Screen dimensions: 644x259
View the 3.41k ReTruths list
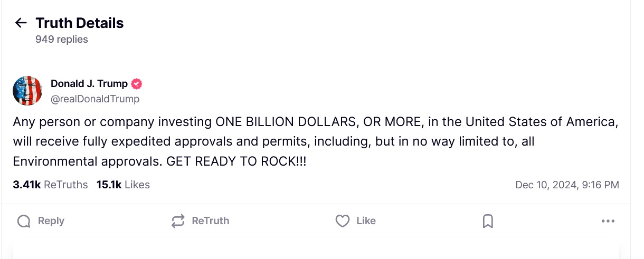tap(50, 185)
